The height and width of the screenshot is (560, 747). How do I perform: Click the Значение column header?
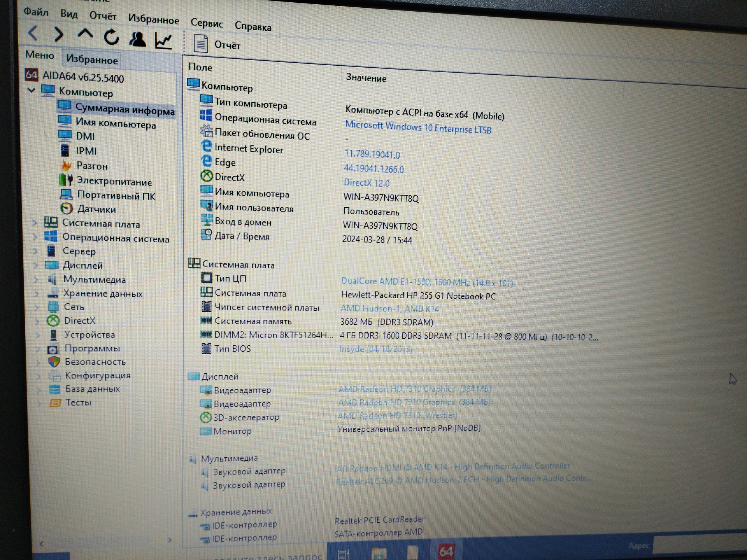click(x=366, y=78)
